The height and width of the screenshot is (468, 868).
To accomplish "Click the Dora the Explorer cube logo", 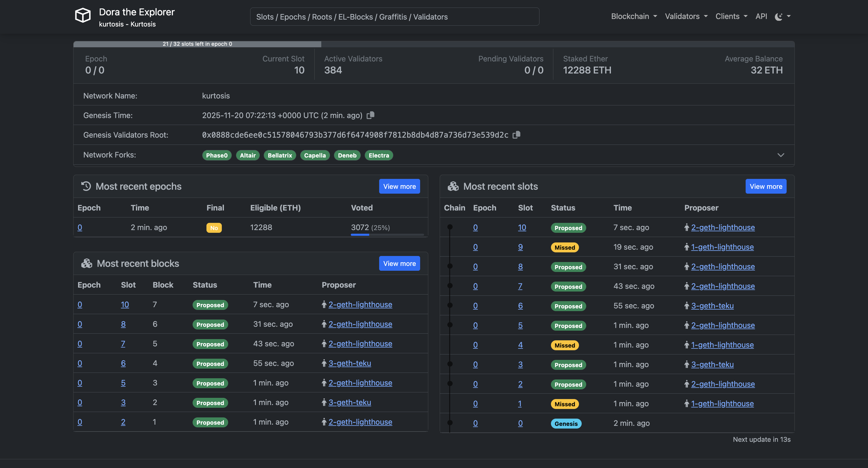I will pyautogui.click(x=83, y=15).
